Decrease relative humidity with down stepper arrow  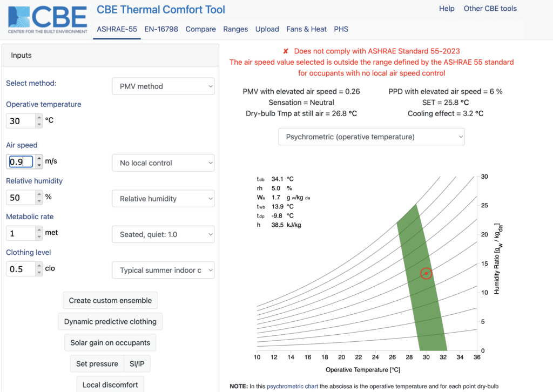click(x=39, y=201)
